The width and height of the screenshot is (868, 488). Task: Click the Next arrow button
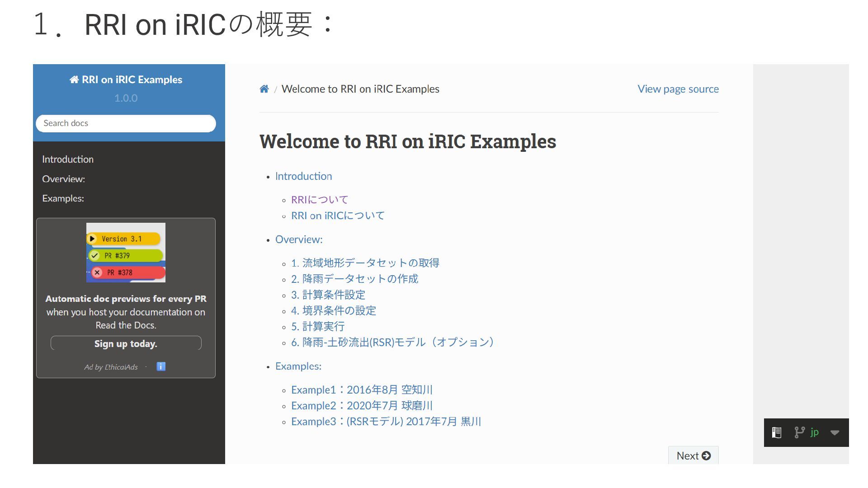click(693, 455)
